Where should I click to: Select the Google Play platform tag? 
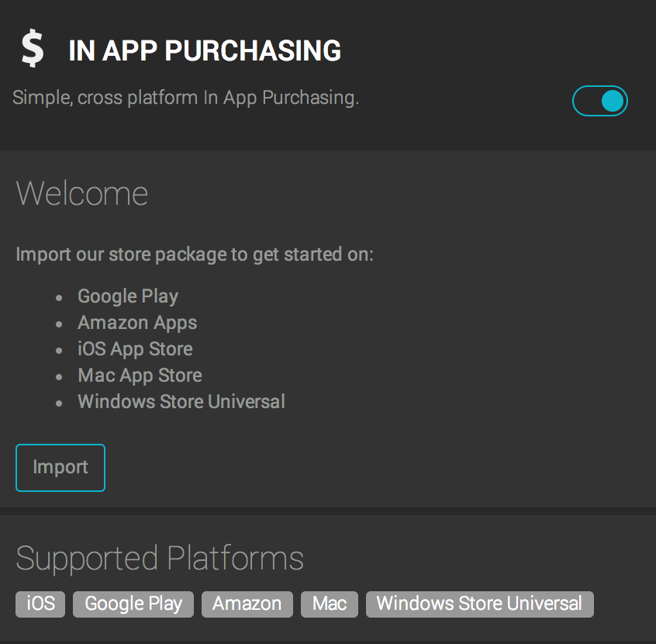(x=133, y=604)
